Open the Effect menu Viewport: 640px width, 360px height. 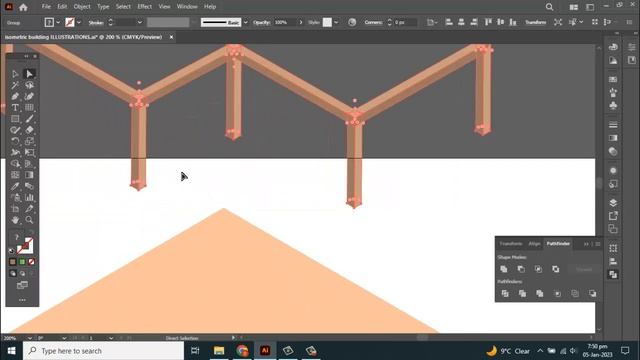click(x=144, y=7)
